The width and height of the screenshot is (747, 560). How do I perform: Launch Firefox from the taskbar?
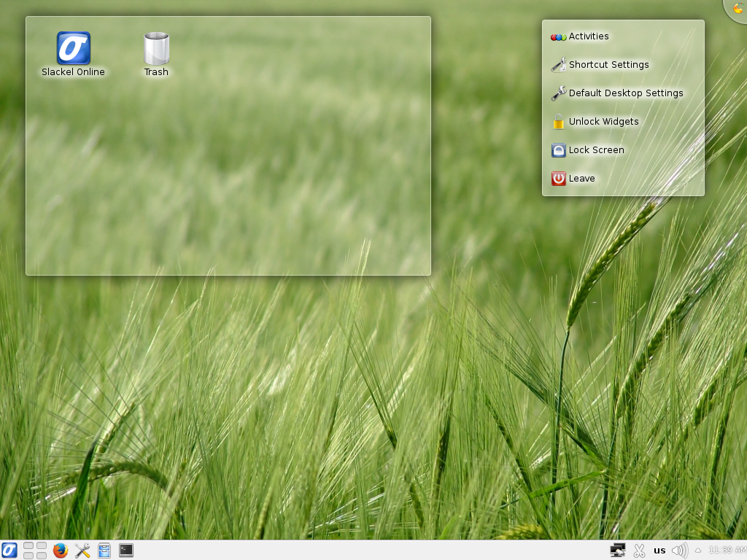60,551
